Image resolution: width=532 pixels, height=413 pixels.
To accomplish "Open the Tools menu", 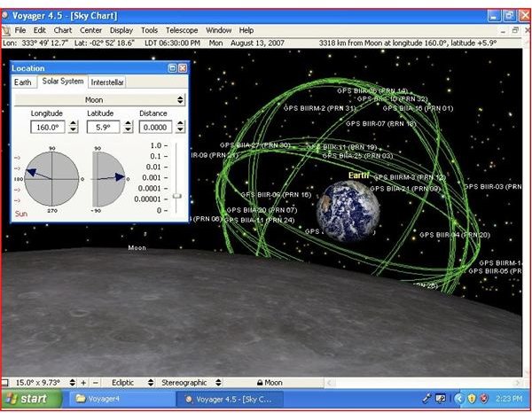I will 149,30.
